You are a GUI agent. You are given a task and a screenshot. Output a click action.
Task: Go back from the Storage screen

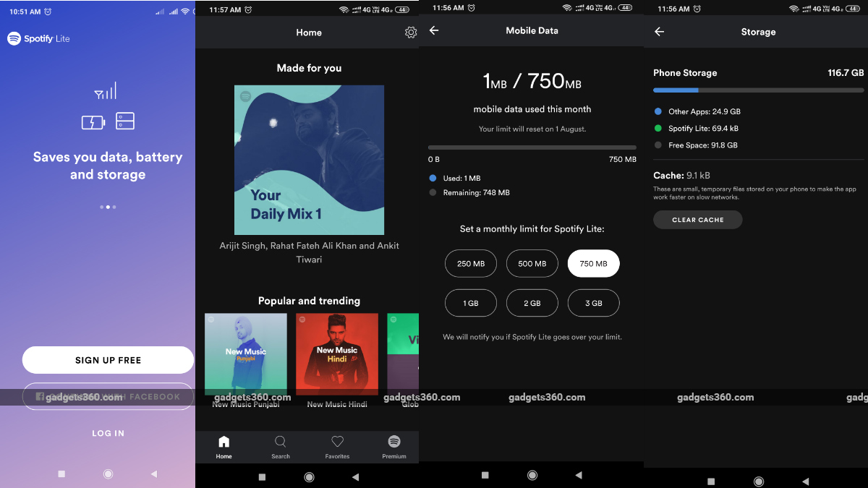tap(659, 32)
